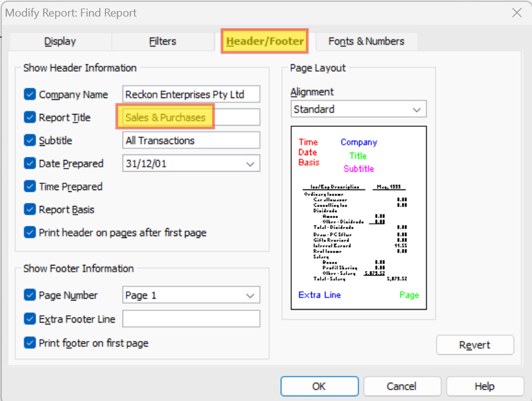Open the Fonts & Numbers tab
The image size is (532, 401).
pos(367,42)
